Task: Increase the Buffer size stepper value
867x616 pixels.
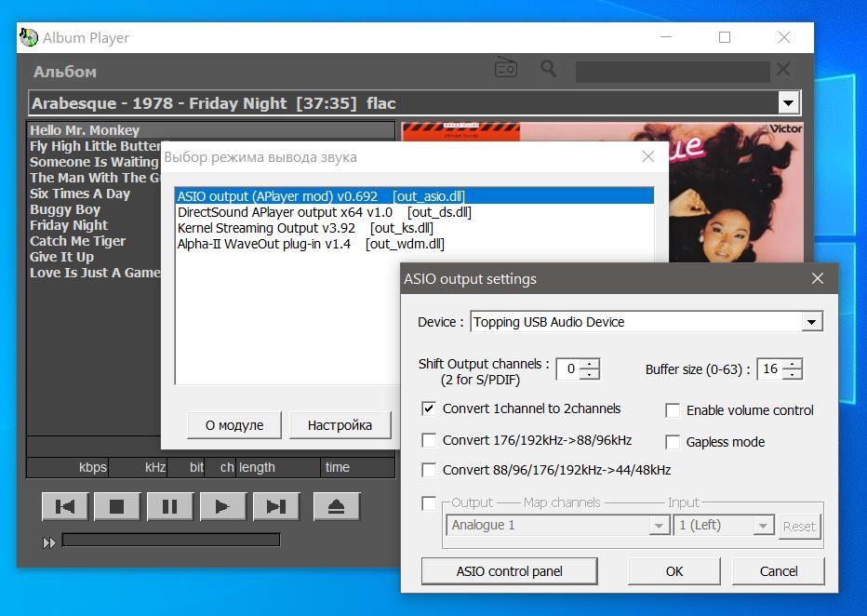Action: (x=792, y=364)
